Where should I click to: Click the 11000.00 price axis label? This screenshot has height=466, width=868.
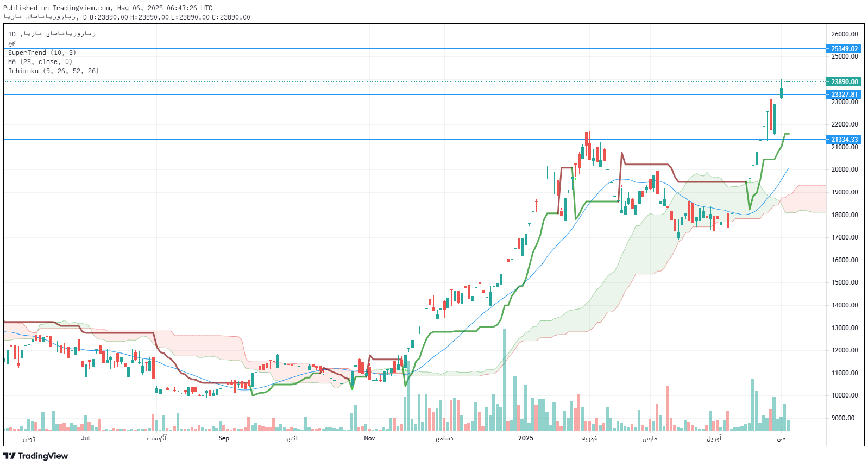point(845,373)
